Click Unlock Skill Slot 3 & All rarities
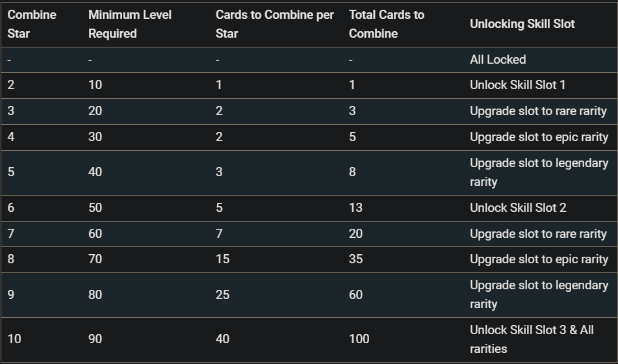Image resolution: width=618 pixels, height=364 pixels. click(x=532, y=339)
